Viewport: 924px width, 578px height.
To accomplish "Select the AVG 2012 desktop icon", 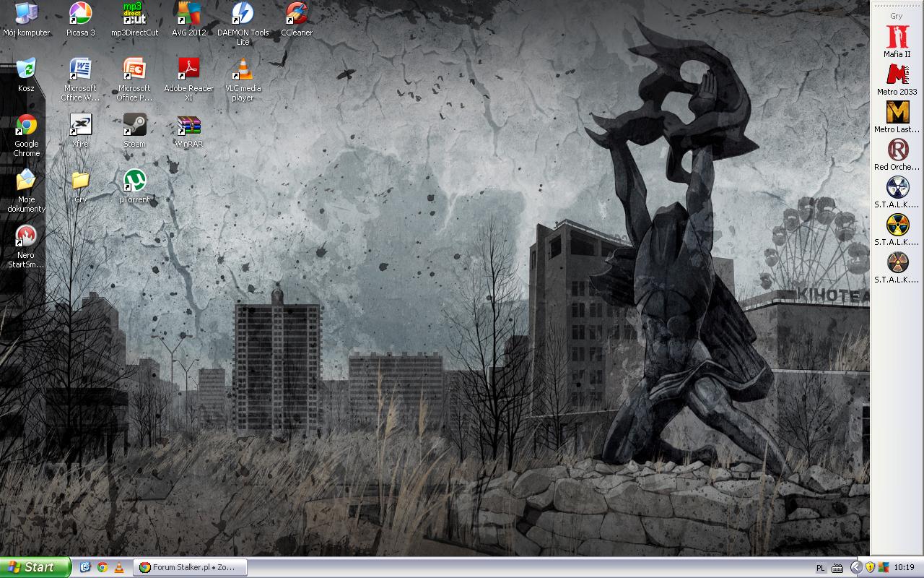I will click(x=188, y=20).
